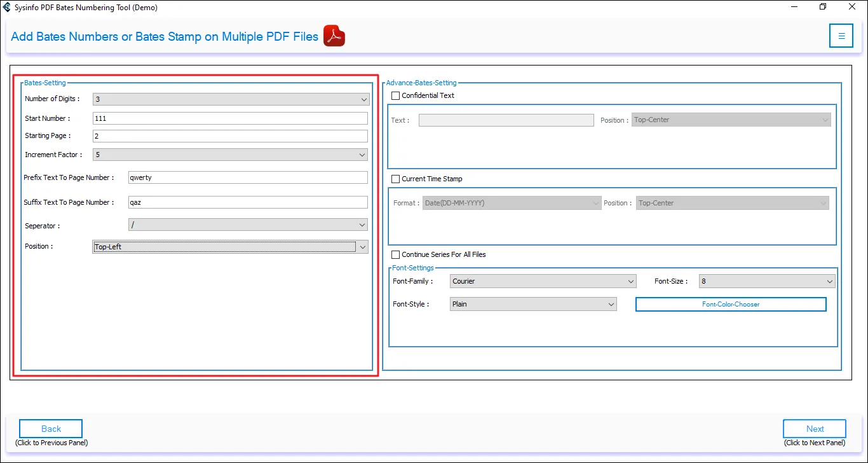Expand the Position dropdown showing Top-Left
This screenshot has height=463, width=868.
tap(230, 247)
